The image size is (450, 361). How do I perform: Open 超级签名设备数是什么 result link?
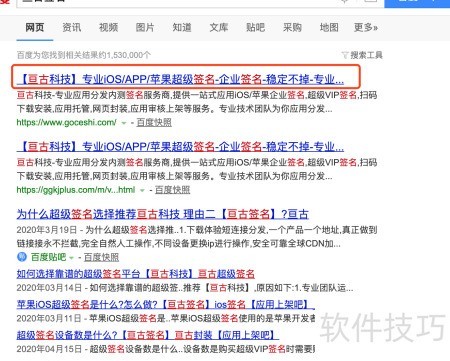pyautogui.click(x=148, y=335)
